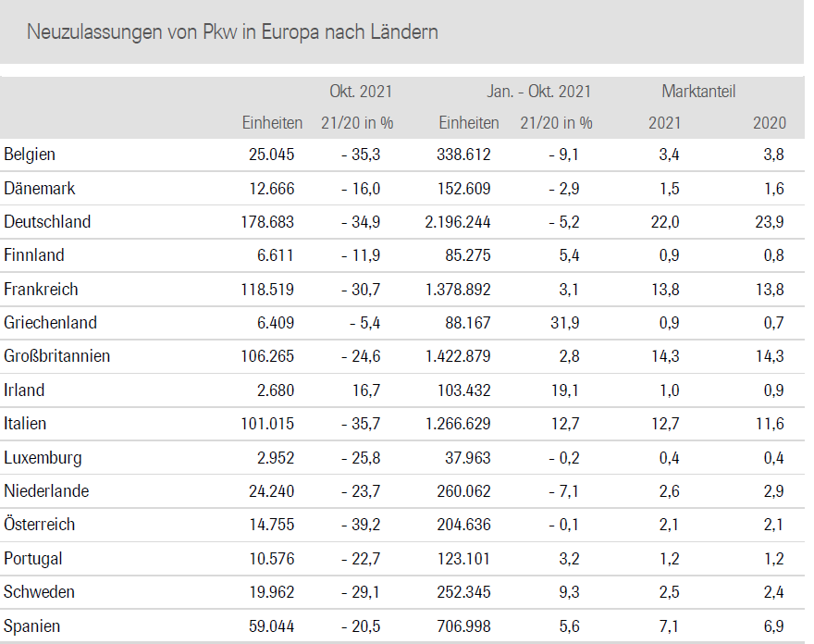Click the Marktanteil column group header
Image resolution: width=814 pixels, height=644 pixels.
tap(698, 92)
